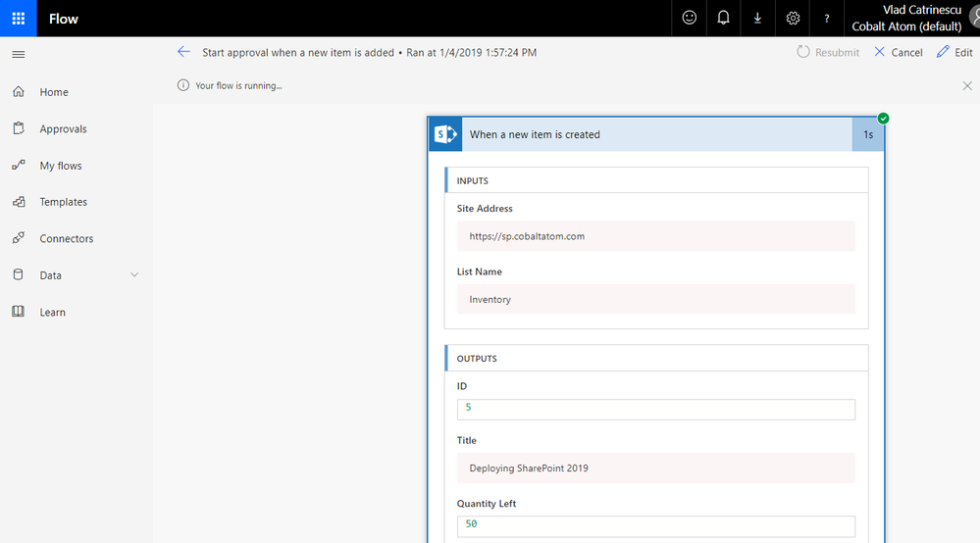
Task: Go back using the left arrow
Action: click(x=183, y=52)
